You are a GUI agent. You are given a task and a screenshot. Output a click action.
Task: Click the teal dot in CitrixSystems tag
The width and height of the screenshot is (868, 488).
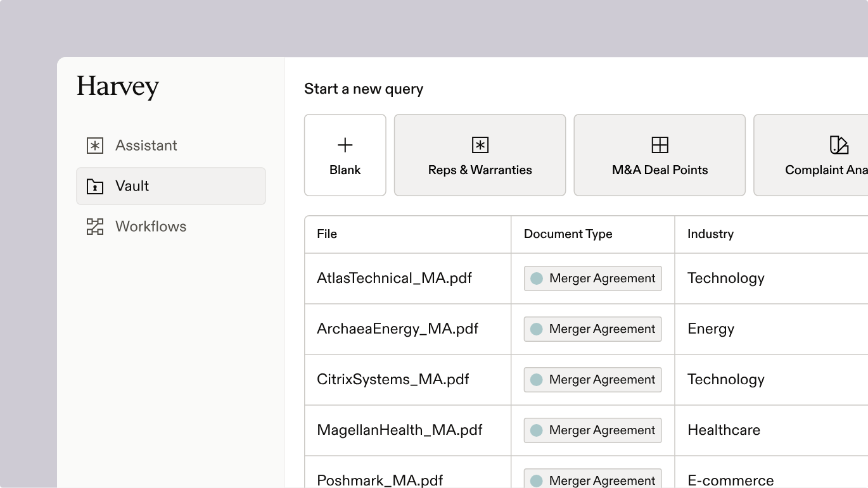coord(537,380)
